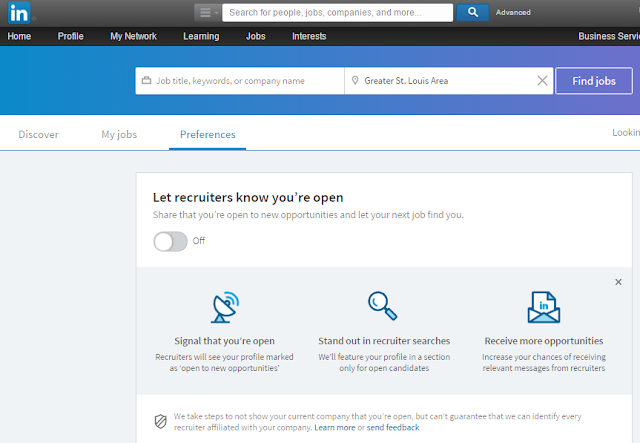Viewport: 640px width, 443px height.
Task: Open the Profile menu item
Action: click(x=70, y=36)
